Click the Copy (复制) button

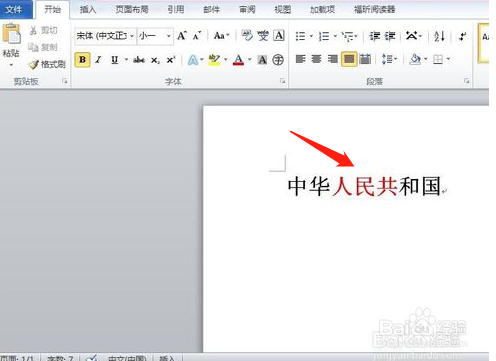pyautogui.click(x=43, y=47)
